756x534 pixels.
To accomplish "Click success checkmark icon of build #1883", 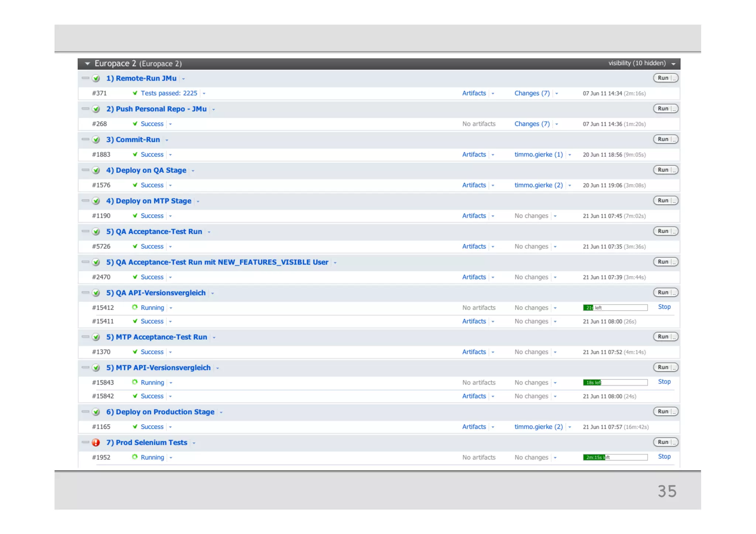I will 135,155.
